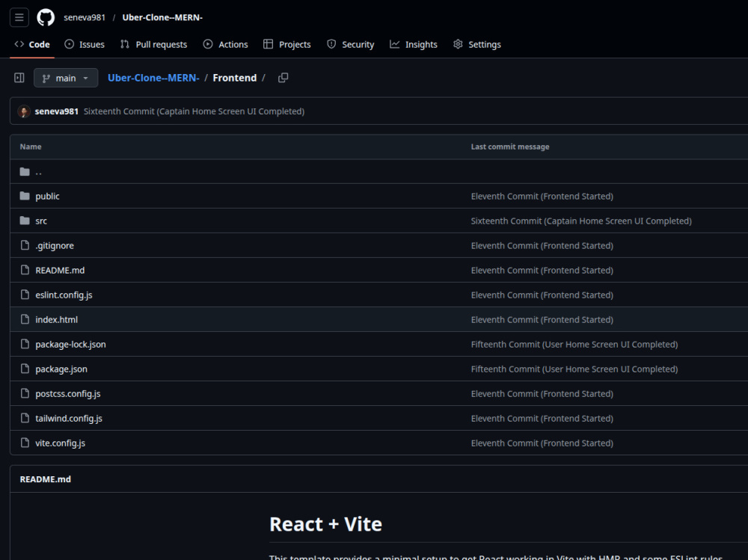This screenshot has width=748, height=560.
Task: Click the postcss.config.js file icon
Action: [25, 393]
